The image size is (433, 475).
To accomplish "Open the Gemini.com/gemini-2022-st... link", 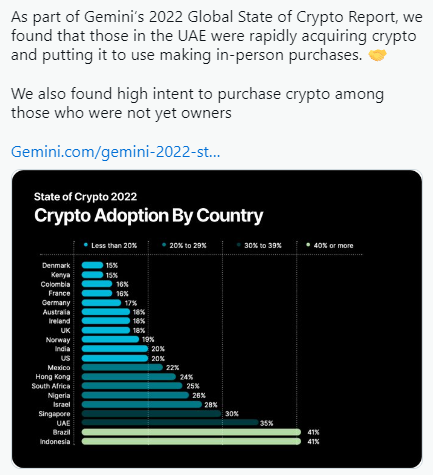I will point(115,152).
